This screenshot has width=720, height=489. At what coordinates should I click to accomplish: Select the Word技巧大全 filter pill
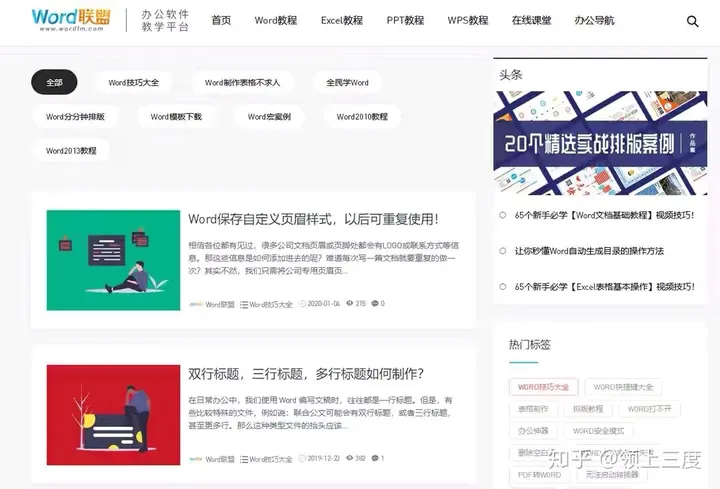(x=133, y=83)
